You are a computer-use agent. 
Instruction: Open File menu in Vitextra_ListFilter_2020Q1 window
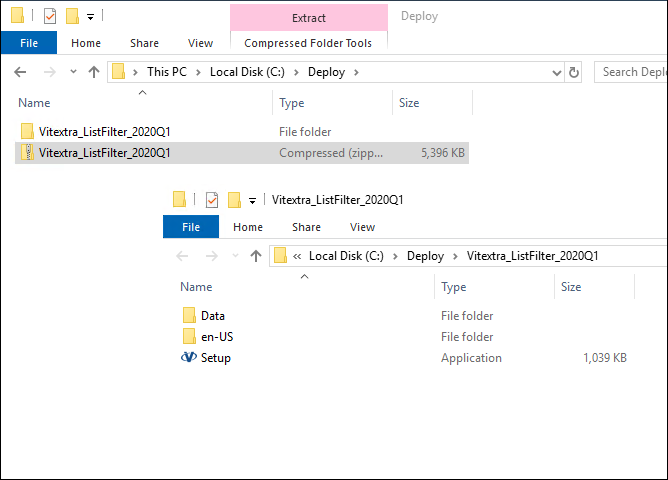coord(191,227)
